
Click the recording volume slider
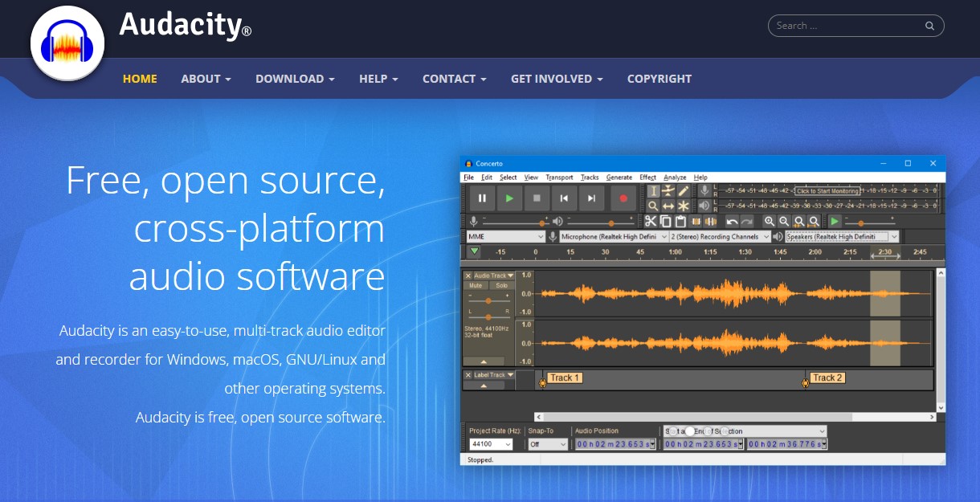(515, 222)
